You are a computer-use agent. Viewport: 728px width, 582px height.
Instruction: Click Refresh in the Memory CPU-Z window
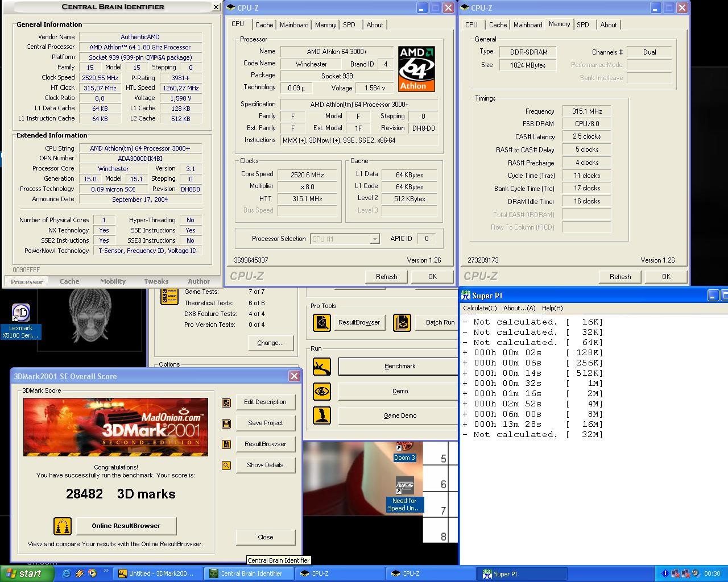pos(621,277)
